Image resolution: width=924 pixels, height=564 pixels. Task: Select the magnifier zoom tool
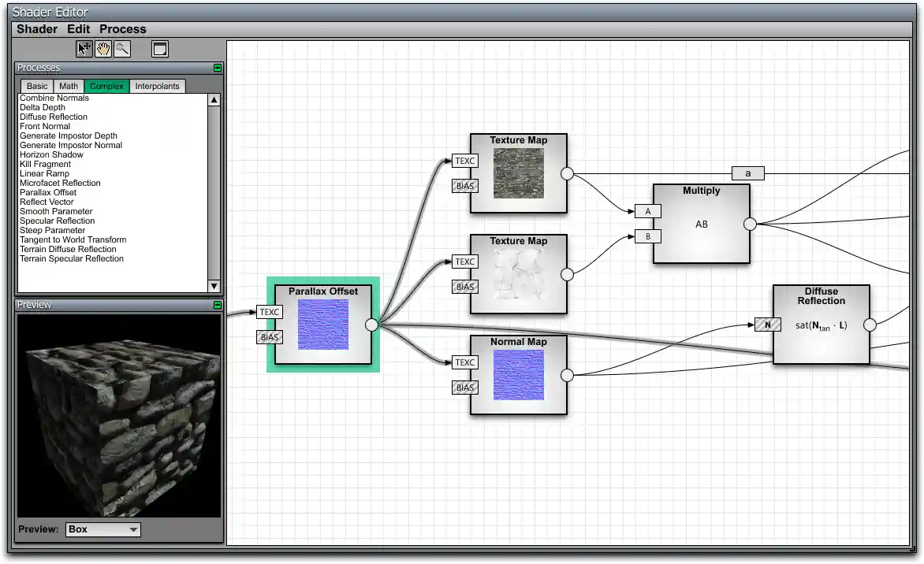[x=122, y=49]
